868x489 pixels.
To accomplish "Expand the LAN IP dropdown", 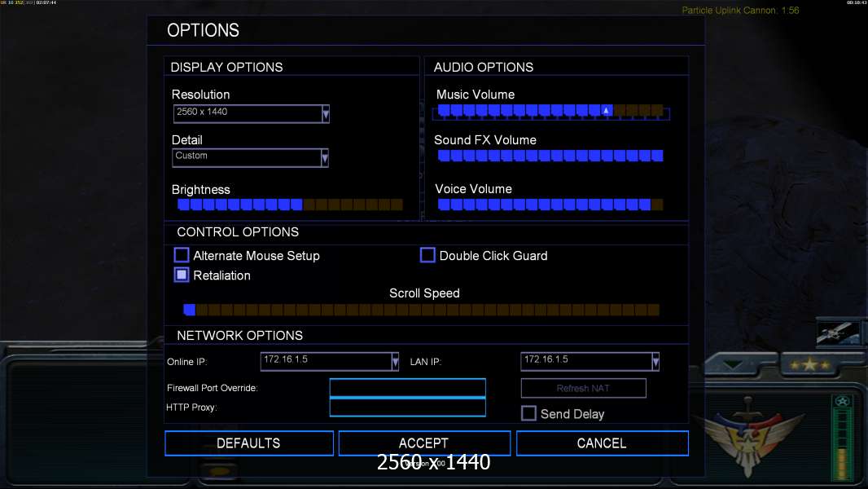I will coord(655,362).
